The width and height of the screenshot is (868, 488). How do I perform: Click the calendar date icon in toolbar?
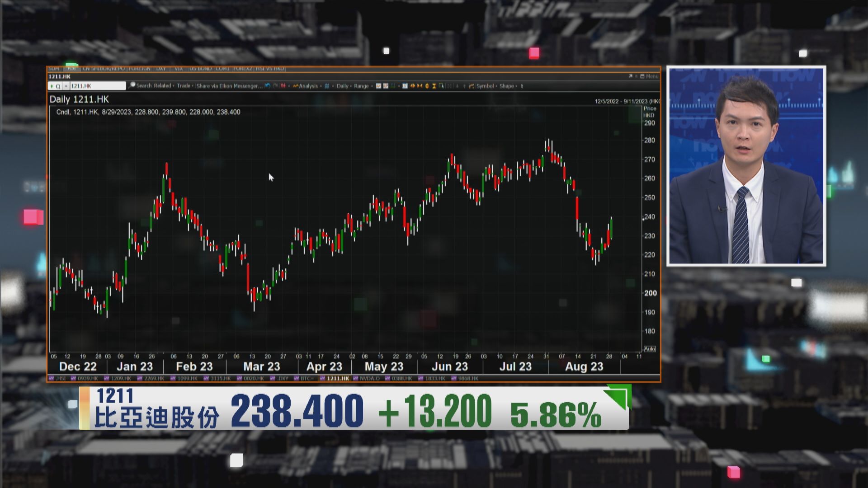click(405, 86)
